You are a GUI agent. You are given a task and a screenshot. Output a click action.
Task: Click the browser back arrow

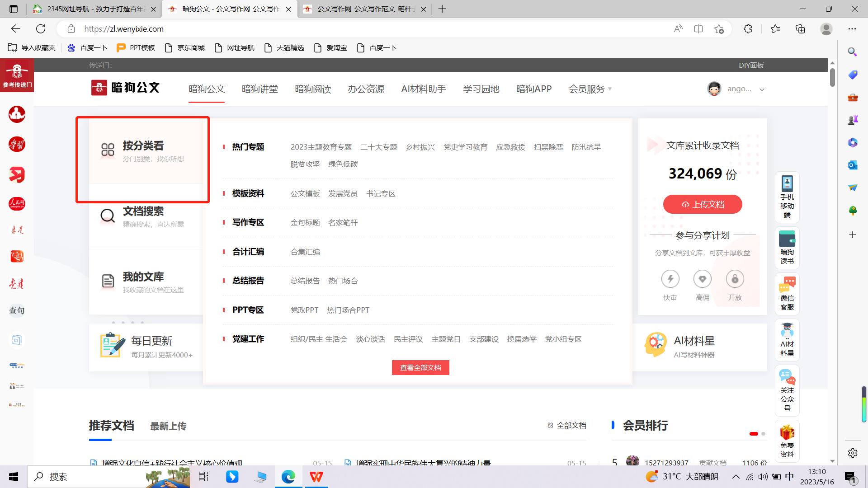pyautogui.click(x=16, y=29)
